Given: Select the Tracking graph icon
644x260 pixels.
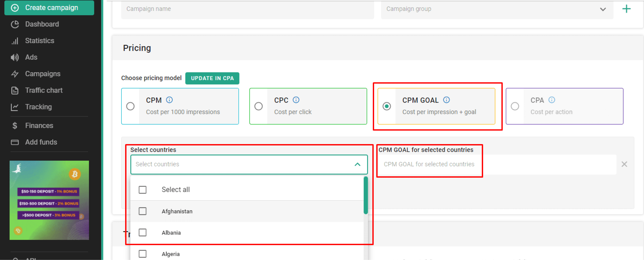Looking at the screenshot, I should pos(15,107).
